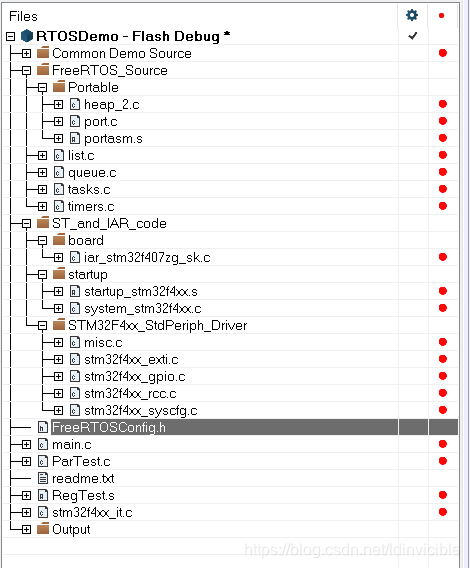Select the misc.c file name
The image size is (470, 568).
(103, 343)
